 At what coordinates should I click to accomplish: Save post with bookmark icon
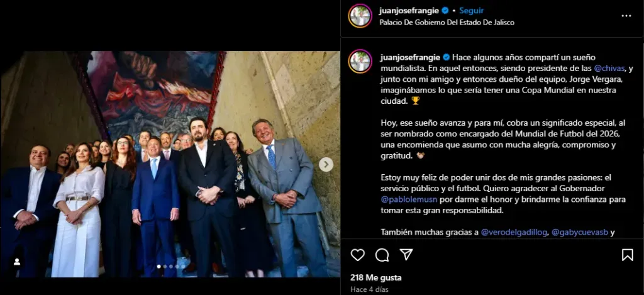[627, 255]
